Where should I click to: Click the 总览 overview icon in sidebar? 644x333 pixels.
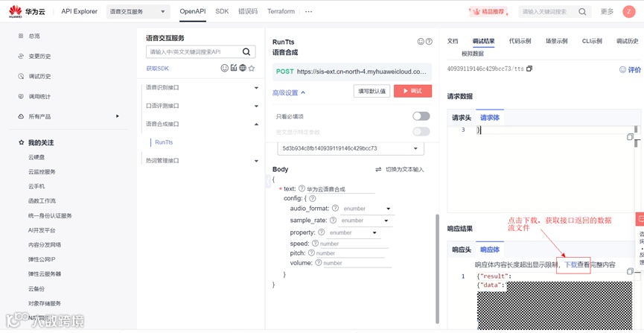[x=21, y=37]
